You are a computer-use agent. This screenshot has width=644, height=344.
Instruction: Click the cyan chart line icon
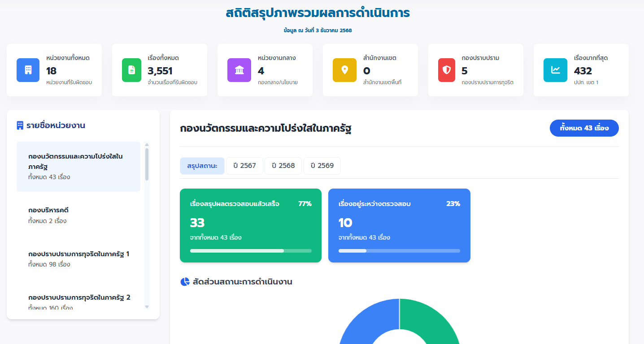[555, 70]
